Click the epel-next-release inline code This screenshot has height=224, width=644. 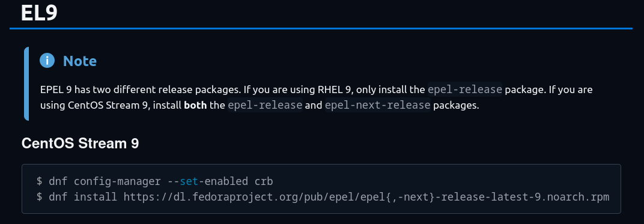[x=378, y=105]
